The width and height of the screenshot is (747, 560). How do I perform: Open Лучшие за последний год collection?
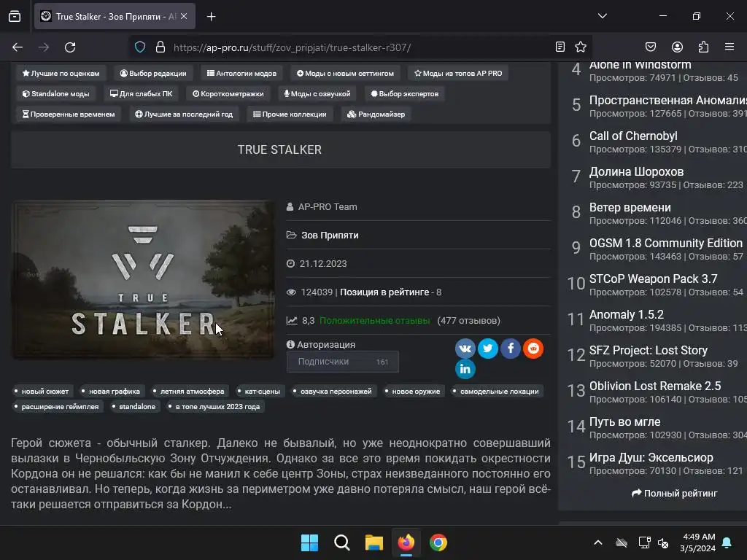coord(184,114)
